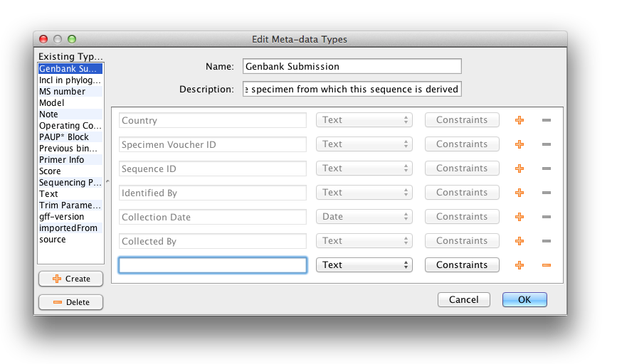617x364 pixels.
Task: Add a field after the empty last row
Action: point(520,265)
